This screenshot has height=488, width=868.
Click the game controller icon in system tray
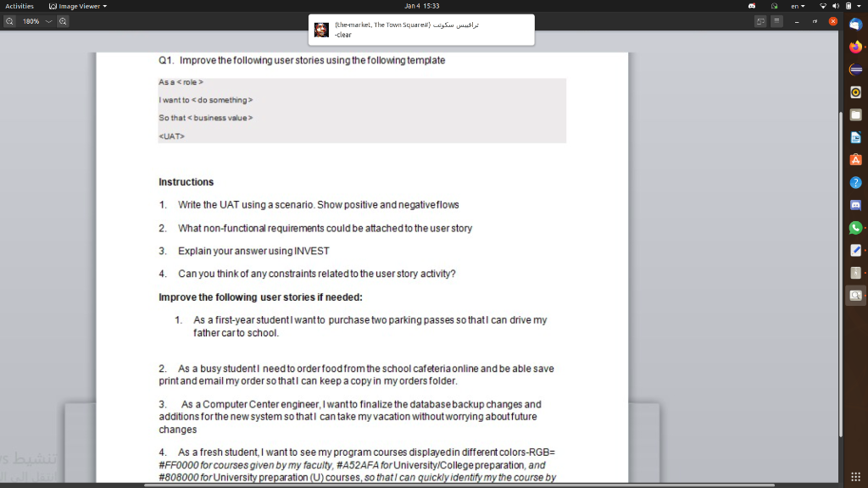point(751,5)
